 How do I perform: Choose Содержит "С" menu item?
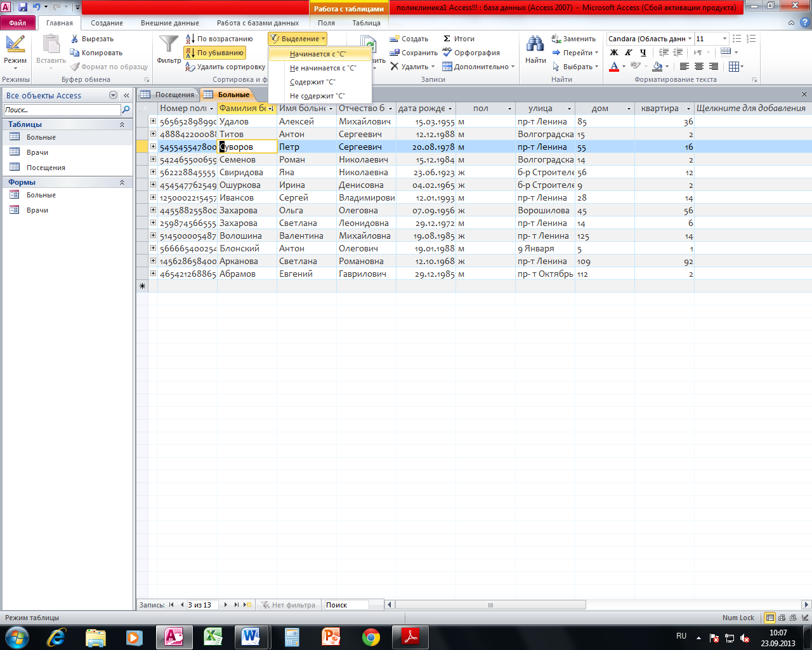(320, 82)
